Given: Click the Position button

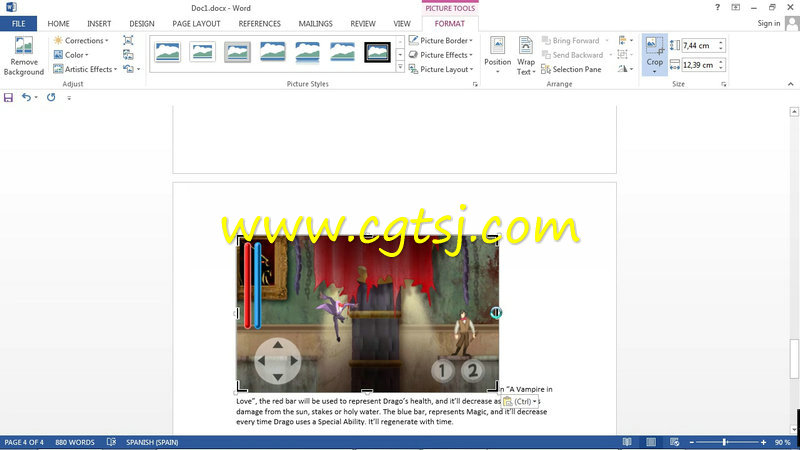Looking at the screenshot, I should coord(497,55).
